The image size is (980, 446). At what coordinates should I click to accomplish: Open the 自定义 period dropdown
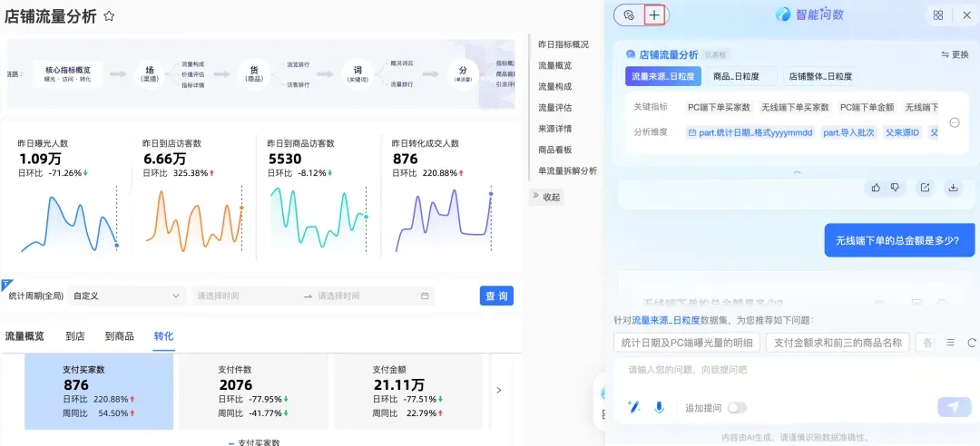(x=126, y=296)
